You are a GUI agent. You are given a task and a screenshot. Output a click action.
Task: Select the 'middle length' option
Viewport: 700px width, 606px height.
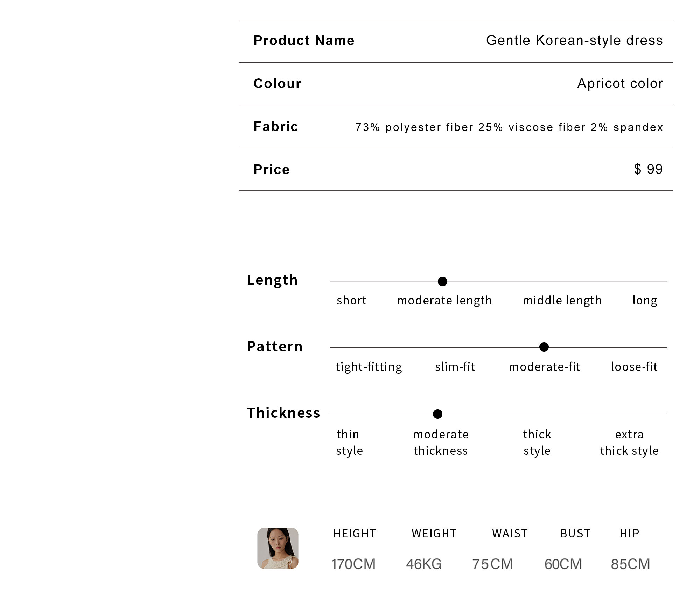[562, 301]
